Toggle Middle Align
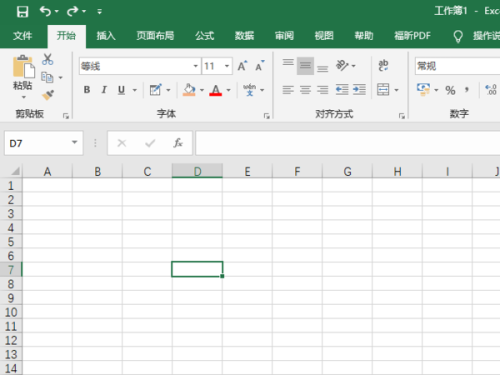The width and height of the screenshot is (500, 375). coord(305,66)
